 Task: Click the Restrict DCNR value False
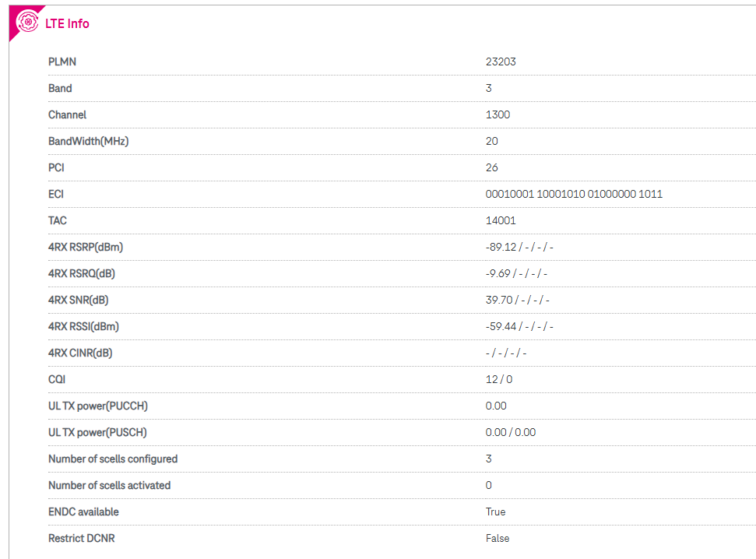tap(498, 538)
